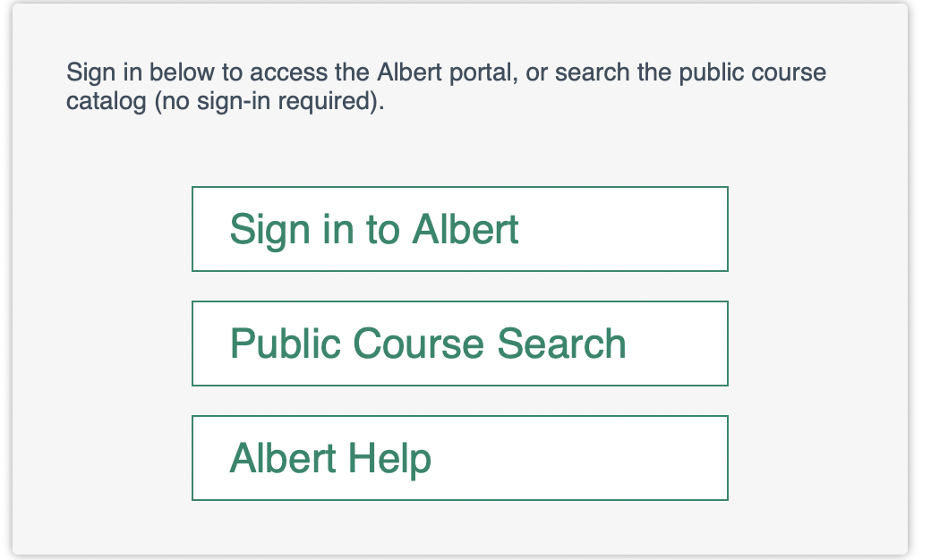931x560 pixels.
Task: Open the Public Course Search
Action: (x=459, y=344)
